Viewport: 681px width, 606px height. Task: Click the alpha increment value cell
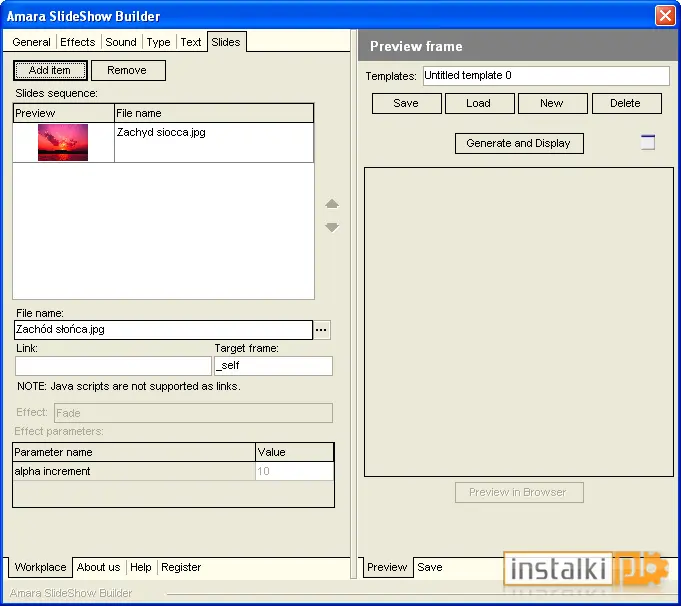pos(294,471)
